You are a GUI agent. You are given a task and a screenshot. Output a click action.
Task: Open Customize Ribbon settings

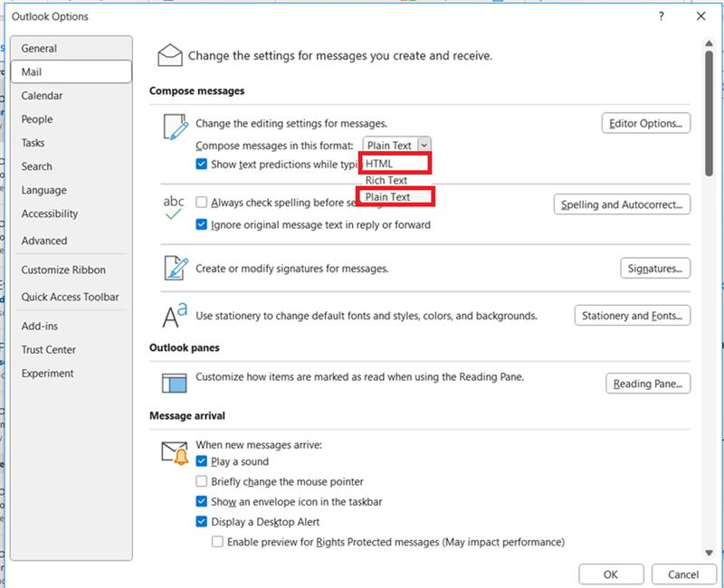71,270
